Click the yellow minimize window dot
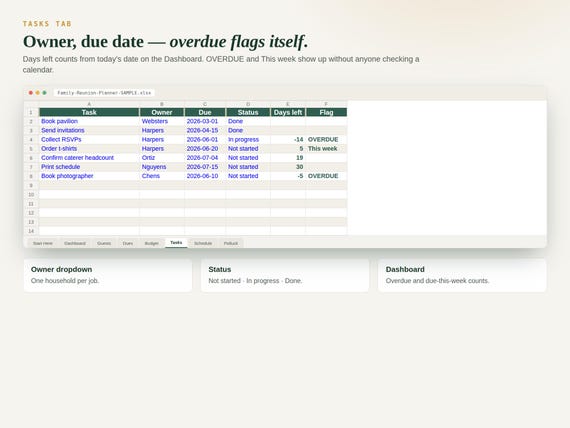Image resolution: width=570 pixels, height=428 pixels. point(37,93)
